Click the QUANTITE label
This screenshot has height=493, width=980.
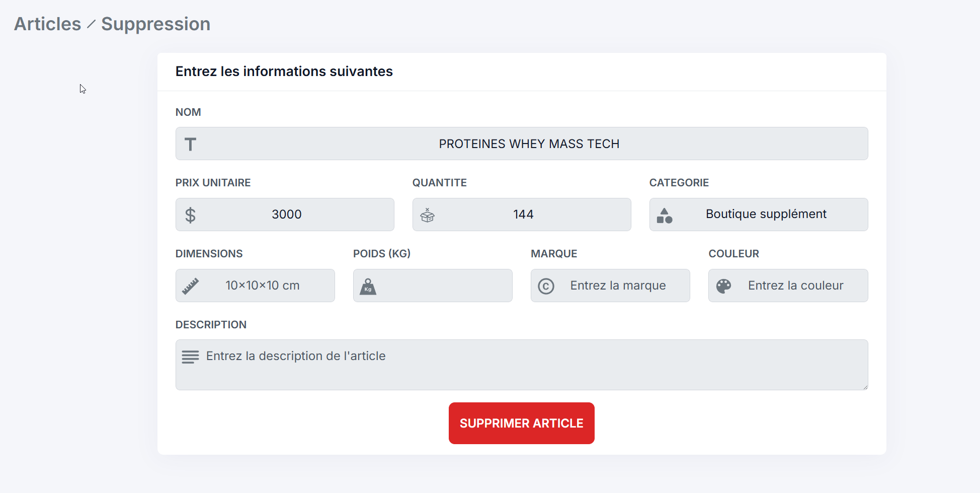(x=440, y=183)
